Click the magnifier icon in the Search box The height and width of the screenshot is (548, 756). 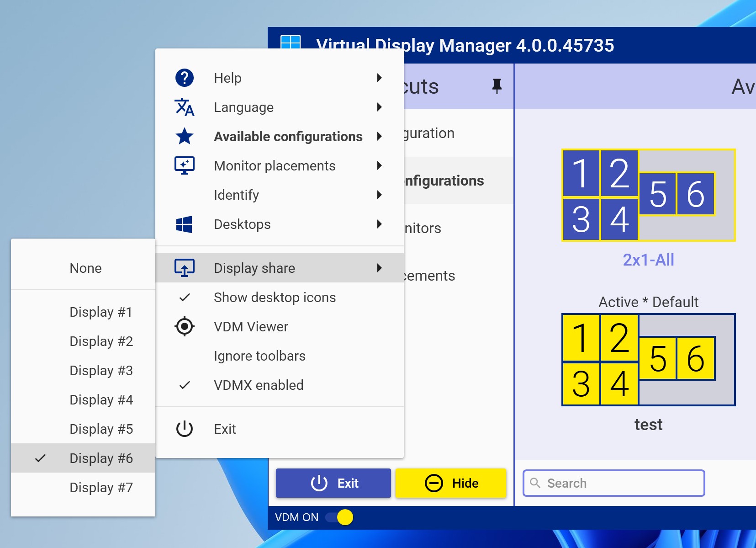point(535,483)
